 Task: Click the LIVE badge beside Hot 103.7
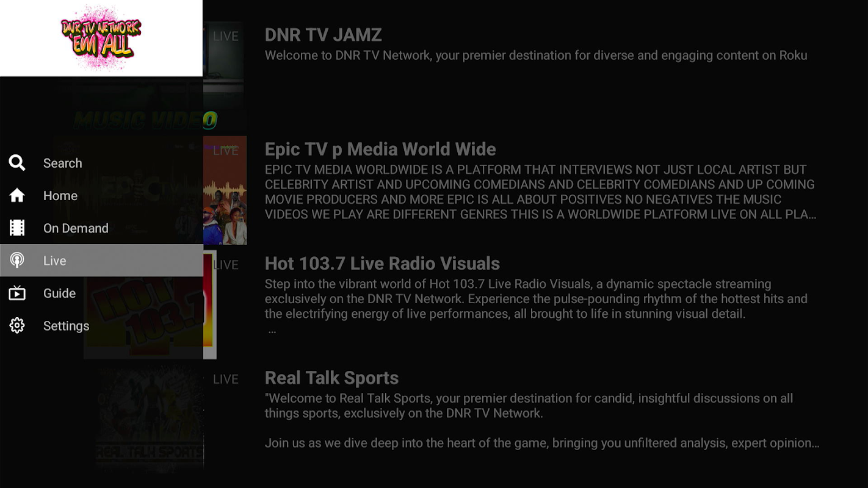click(x=225, y=265)
